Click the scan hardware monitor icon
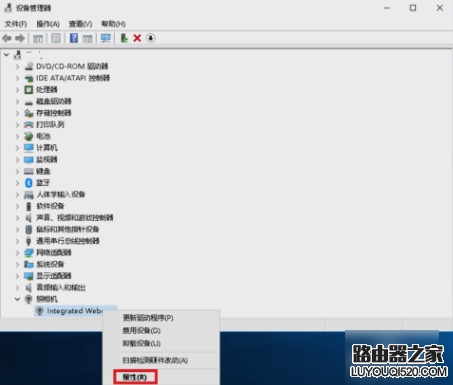453x385 pixels. [x=106, y=38]
